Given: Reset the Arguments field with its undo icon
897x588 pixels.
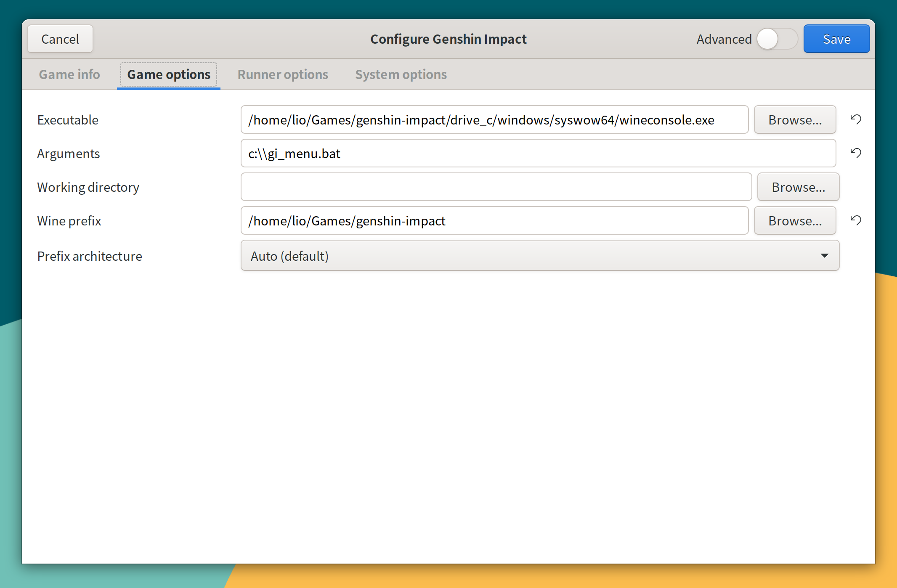Looking at the screenshot, I should (x=856, y=153).
